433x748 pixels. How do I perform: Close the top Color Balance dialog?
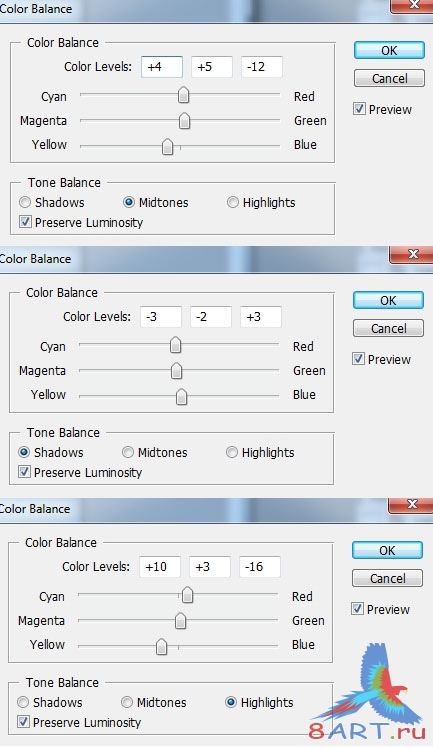point(412,6)
